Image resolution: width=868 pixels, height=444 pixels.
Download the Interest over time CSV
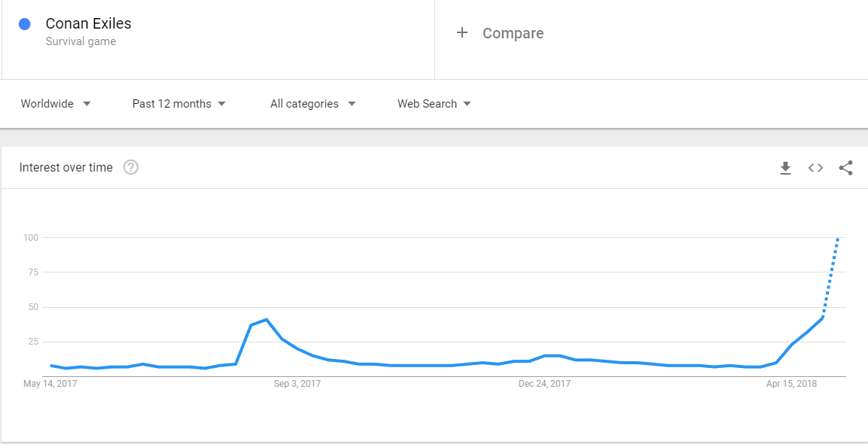pos(785,168)
